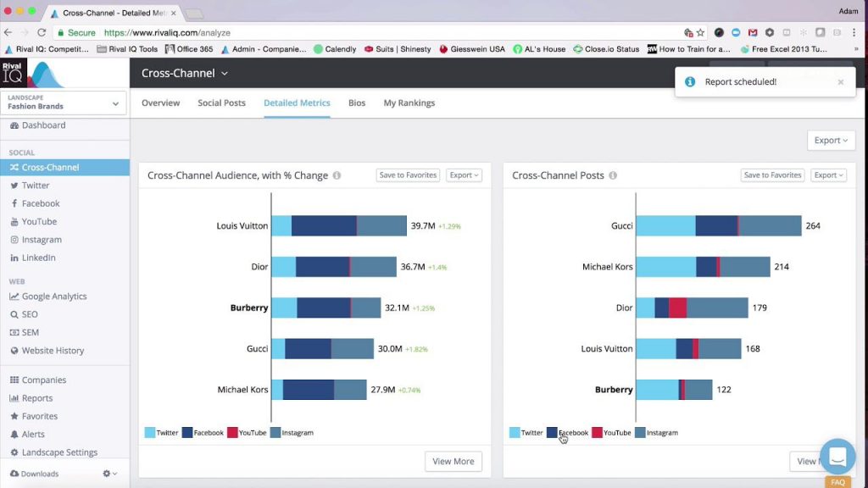868x488 pixels.
Task: Switch to the Social Posts tab
Action: pyautogui.click(x=221, y=103)
